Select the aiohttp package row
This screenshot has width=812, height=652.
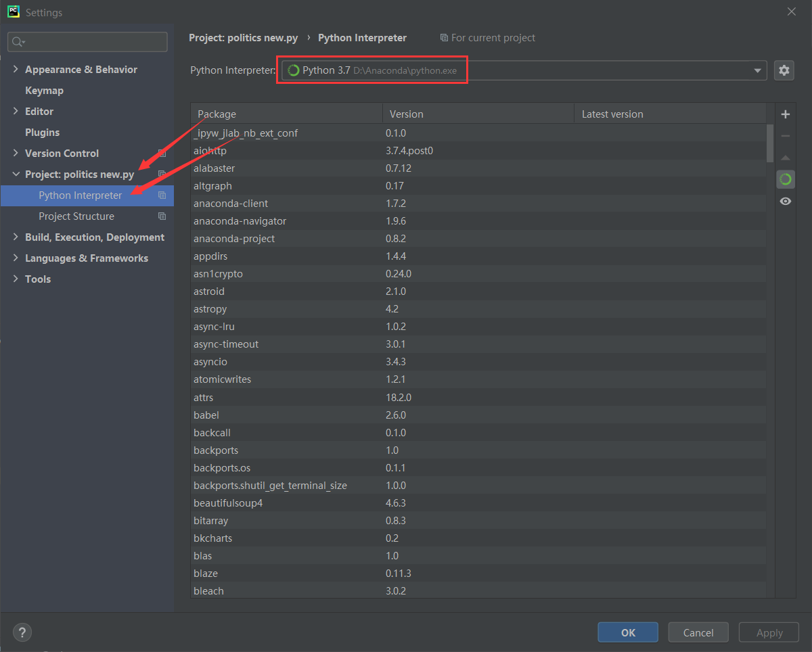coord(478,151)
